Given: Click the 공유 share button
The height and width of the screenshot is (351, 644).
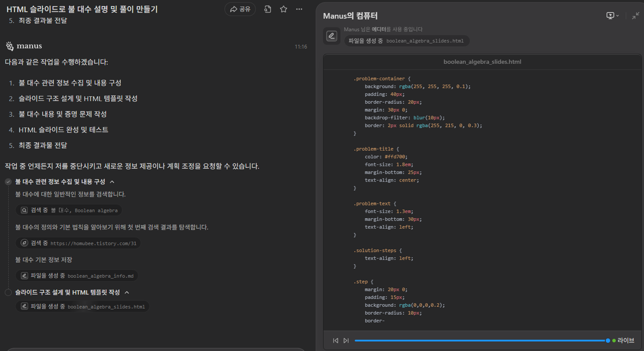Looking at the screenshot, I should 240,9.
